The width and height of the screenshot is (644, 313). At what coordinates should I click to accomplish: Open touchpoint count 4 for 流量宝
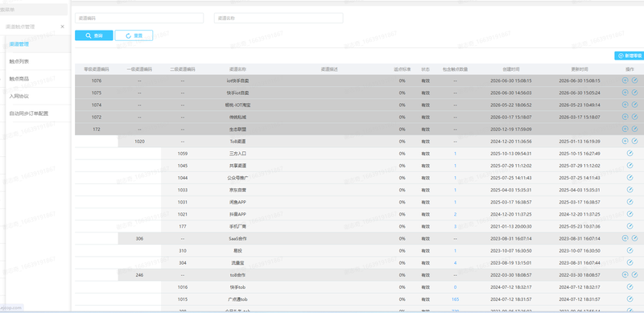(455, 262)
